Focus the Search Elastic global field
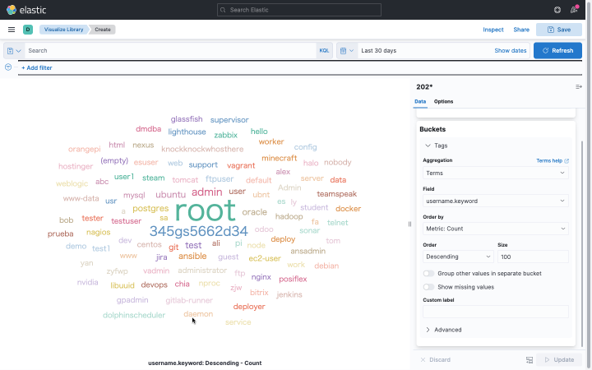Image resolution: width=592 pixels, height=370 pixels. pyautogui.click(x=299, y=10)
